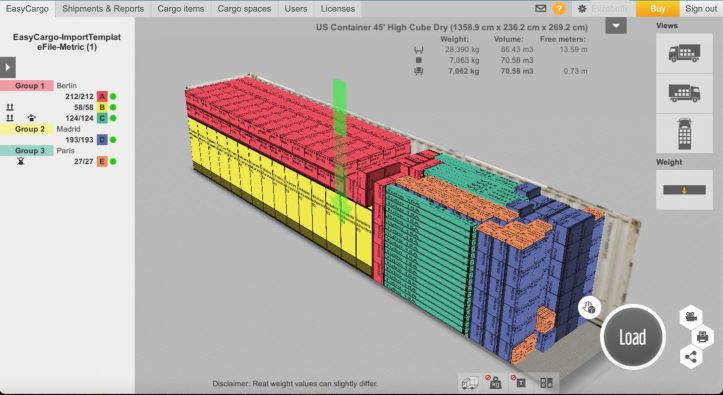Click the loaded cargo space icon in stats
723x395 pixels.
419,71
